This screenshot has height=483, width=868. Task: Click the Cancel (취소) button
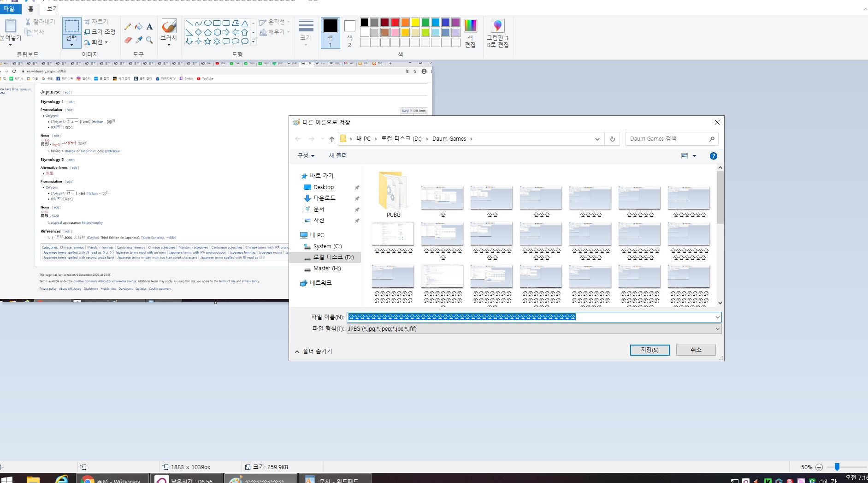[x=696, y=350]
